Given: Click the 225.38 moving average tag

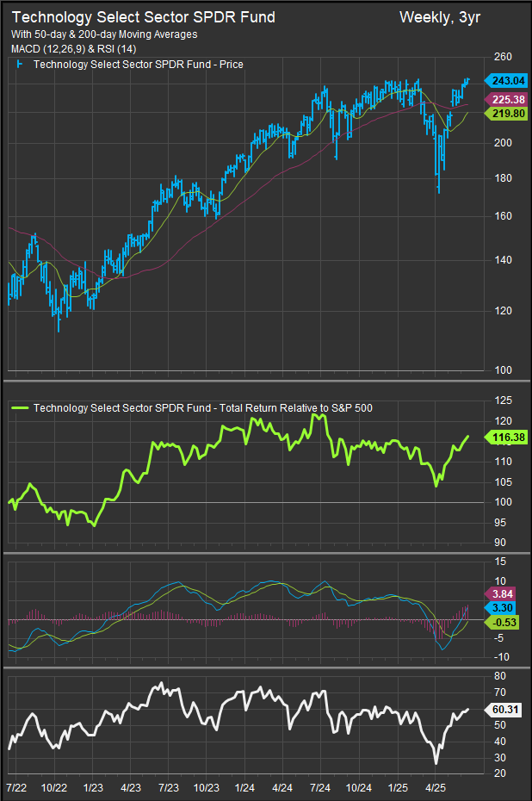Looking at the screenshot, I should (x=506, y=100).
